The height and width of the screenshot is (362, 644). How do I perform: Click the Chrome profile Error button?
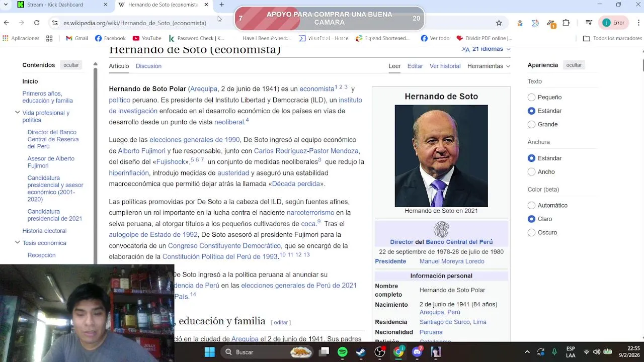(x=614, y=23)
